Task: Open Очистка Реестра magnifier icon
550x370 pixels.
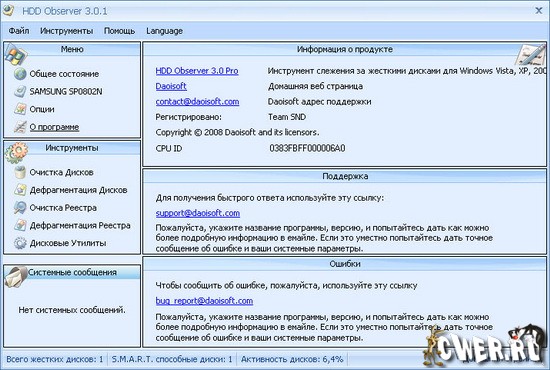Action: [x=20, y=208]
